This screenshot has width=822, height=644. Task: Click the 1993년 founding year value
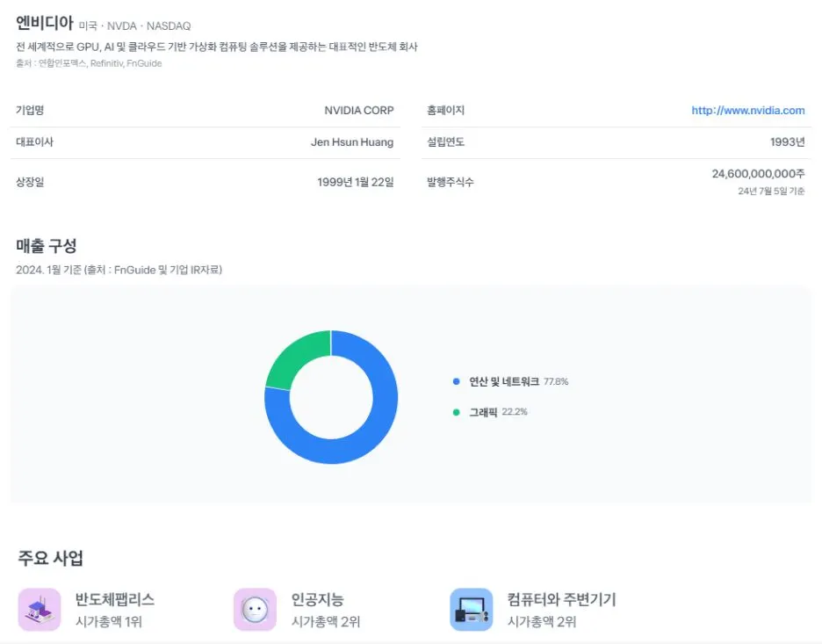click(787, 141)
